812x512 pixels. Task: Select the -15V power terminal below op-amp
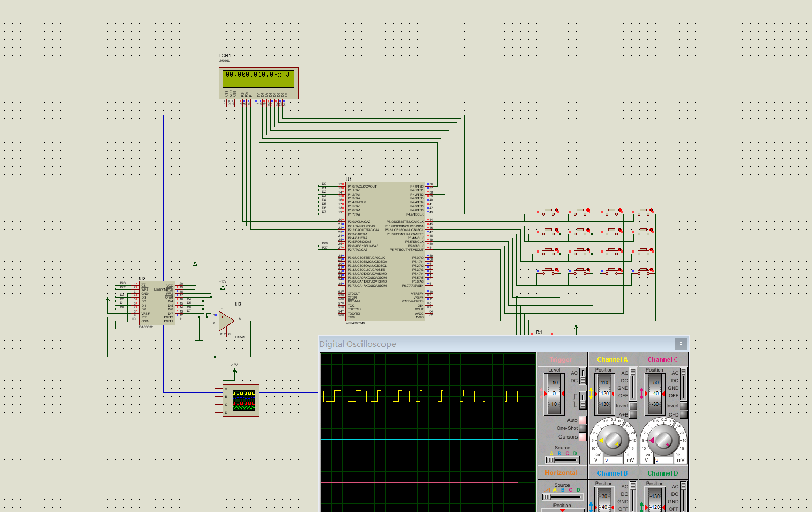coord(234,370)
